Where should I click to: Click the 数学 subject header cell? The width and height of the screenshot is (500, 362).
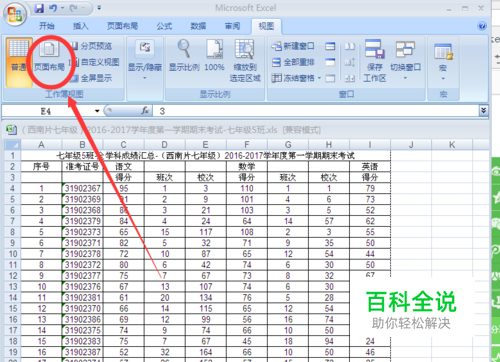pyautogui.click(x=247, y=166)
